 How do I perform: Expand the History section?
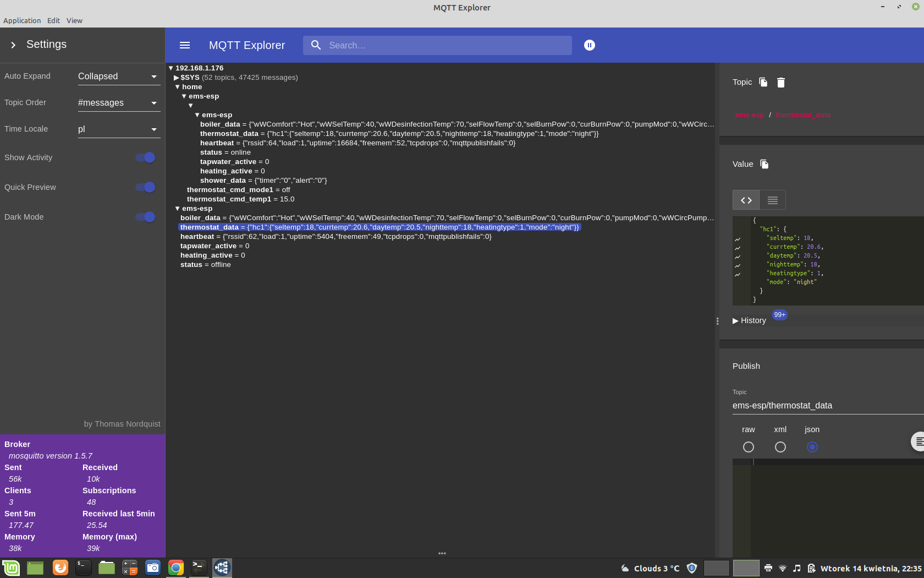749,320
